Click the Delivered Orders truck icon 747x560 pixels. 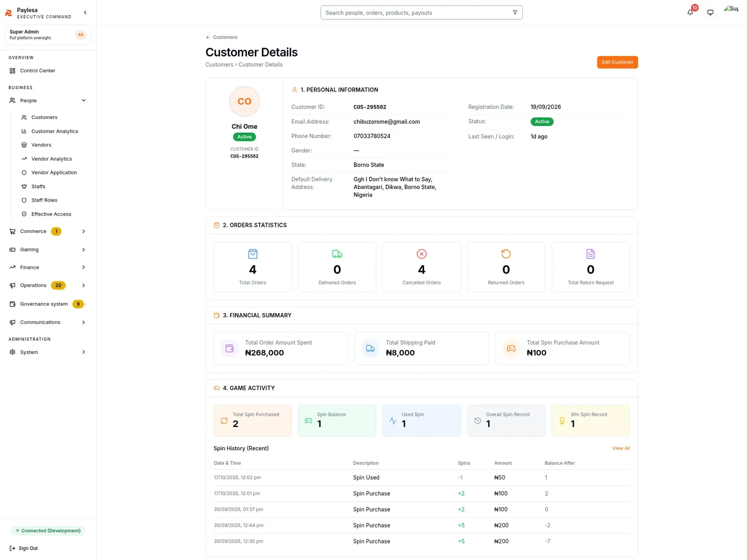coord(337,254)
